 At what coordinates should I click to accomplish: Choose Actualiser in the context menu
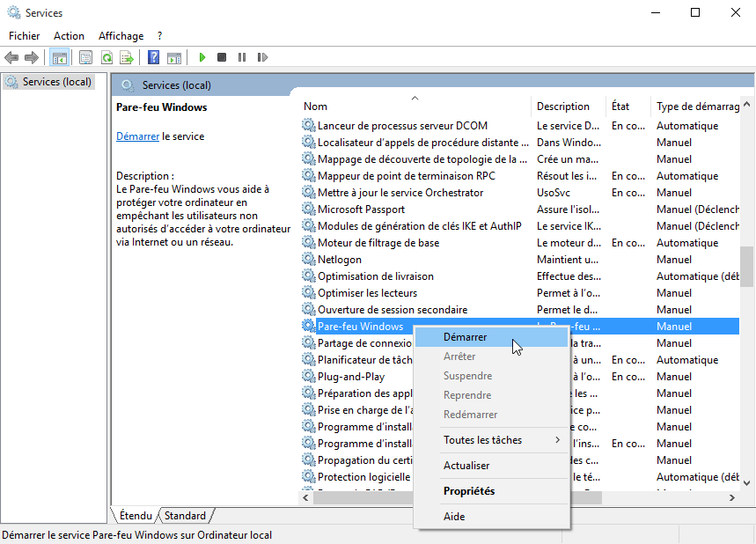(491, 466)
